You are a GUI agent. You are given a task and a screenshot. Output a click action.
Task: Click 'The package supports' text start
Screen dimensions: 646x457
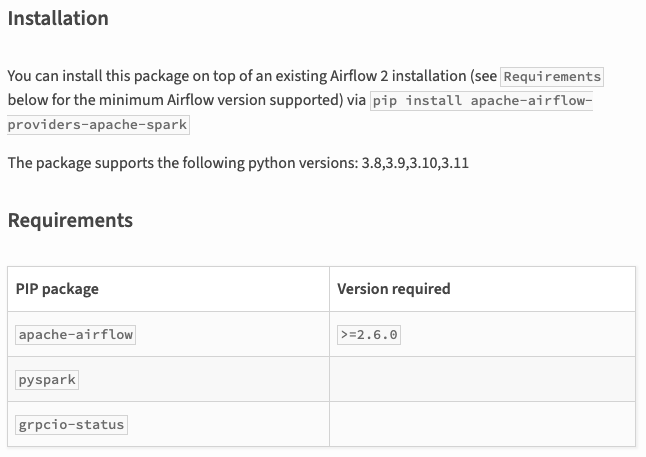[81, 163]
